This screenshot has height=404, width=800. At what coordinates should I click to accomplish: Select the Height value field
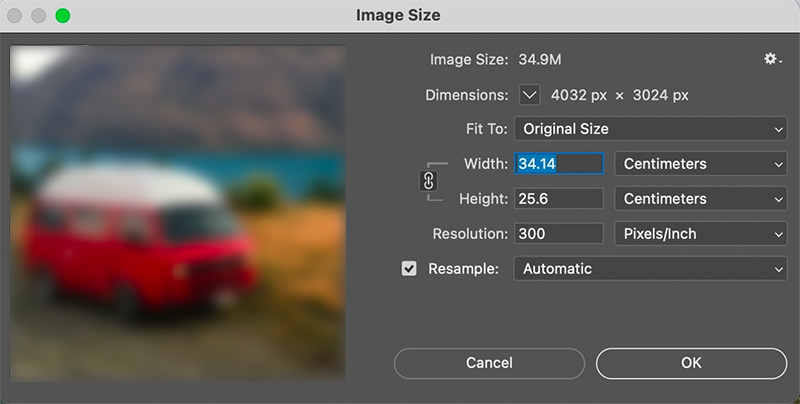(x=558, y=199)
